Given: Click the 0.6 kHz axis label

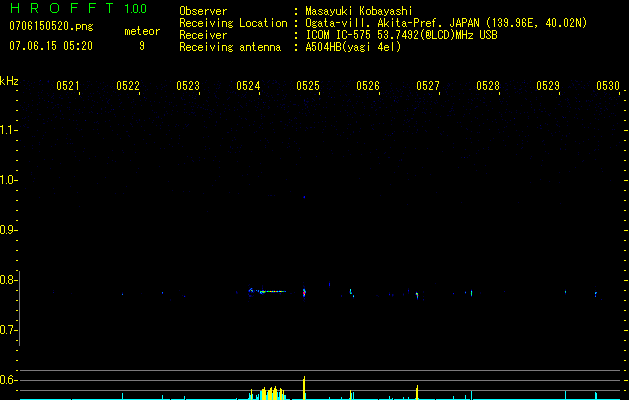Looking at the screenshot, I should tap(8, 380).
